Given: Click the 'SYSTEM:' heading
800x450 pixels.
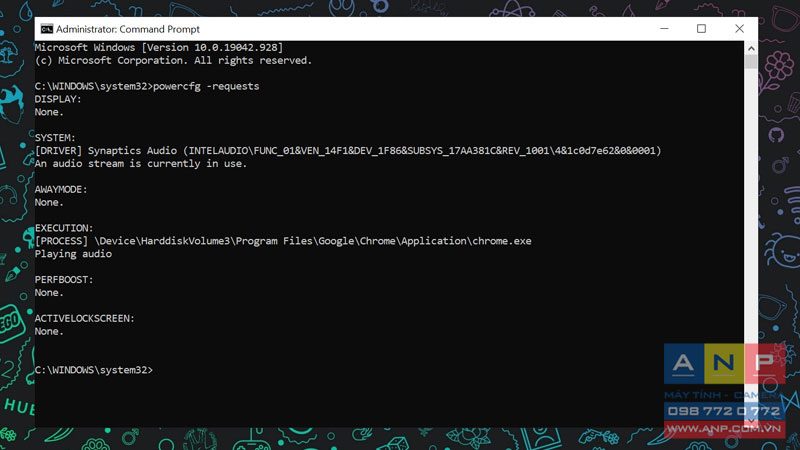Looking at the screenshot, I should [55, 138].
